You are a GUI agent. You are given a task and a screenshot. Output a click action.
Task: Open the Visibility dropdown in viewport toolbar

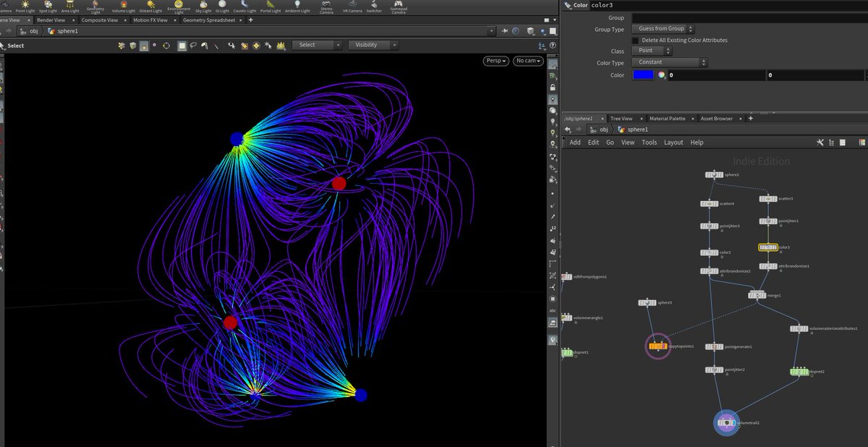tap(373, 45)
